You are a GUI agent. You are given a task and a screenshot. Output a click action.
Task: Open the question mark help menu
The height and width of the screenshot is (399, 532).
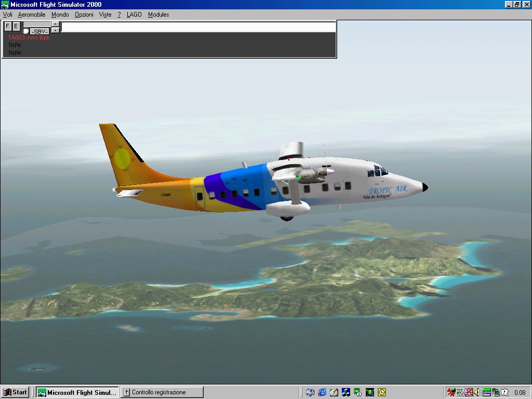[119, 15]
